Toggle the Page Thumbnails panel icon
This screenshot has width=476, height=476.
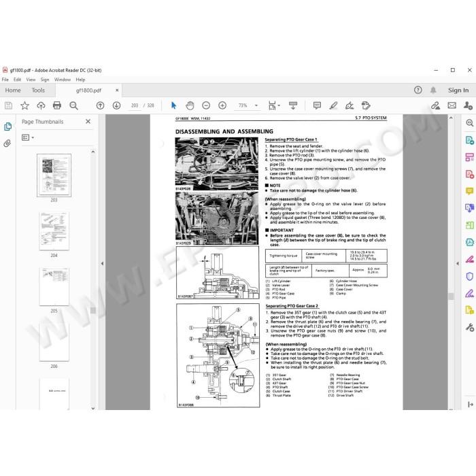pyautogui.click(x=7, y=126)
